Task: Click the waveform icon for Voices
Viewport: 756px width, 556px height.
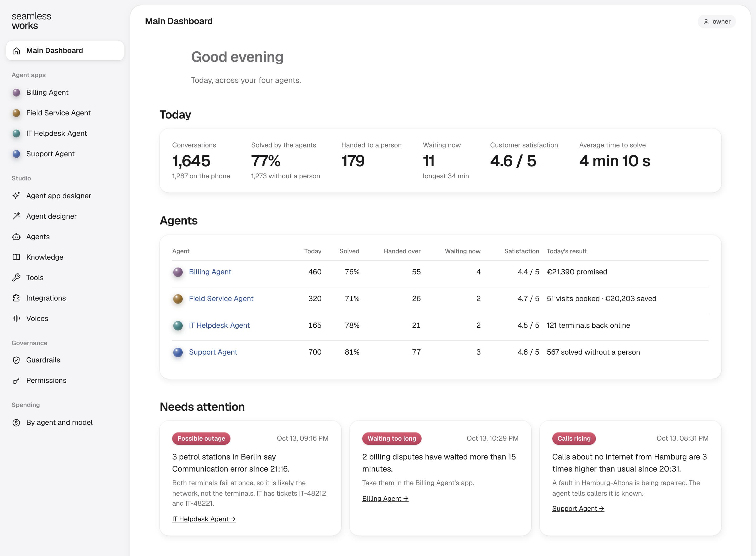Action: tap(16, 318)
